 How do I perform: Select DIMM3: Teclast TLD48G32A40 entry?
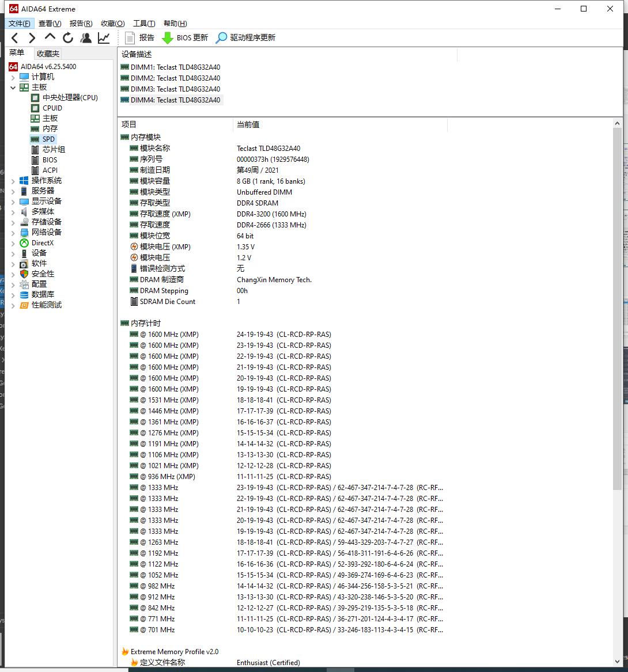coord(171,89)
